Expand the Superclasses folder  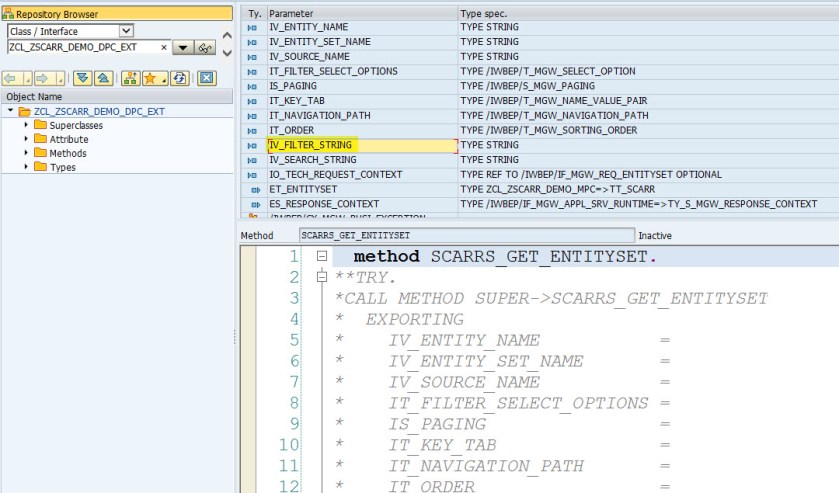[27, 125]
